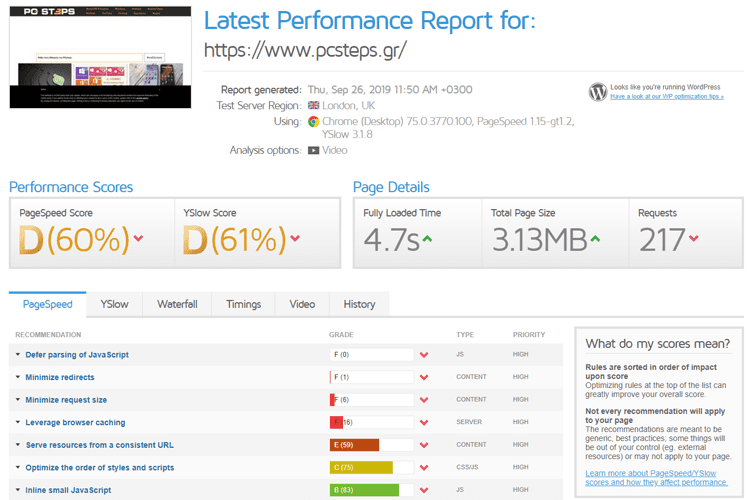Screen dimensions: 750x500
Task: Click red chevron for Inline small JavaScript
Action: (424, 489)
